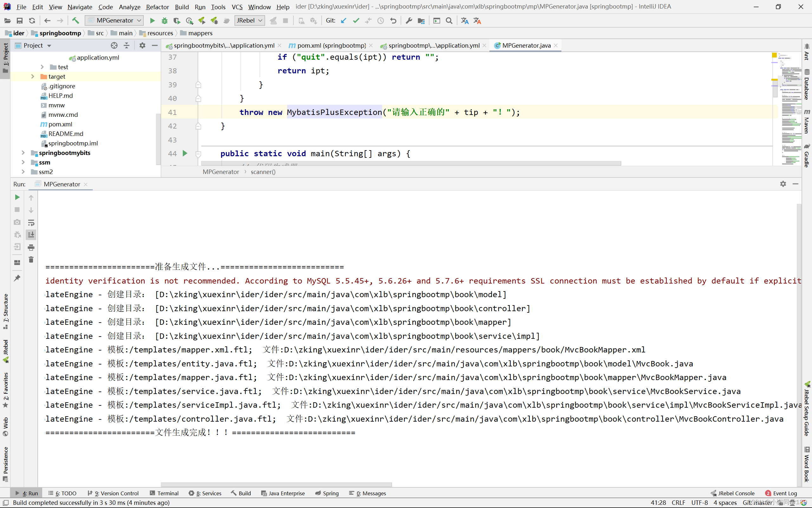Image resolution: width=812 pixels, height=508 pixels.
Task: Open Run panel settings gear
Action: click(x=783, y=184)
